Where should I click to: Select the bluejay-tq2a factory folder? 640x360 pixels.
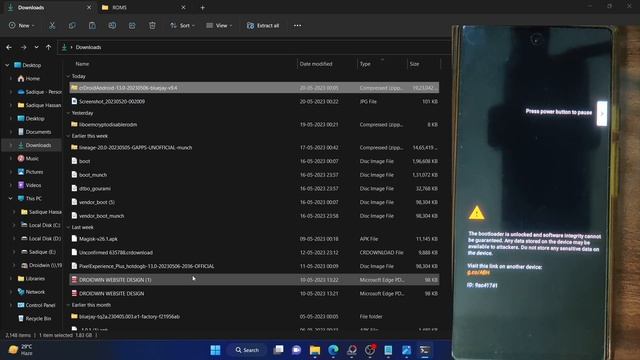pyautogui.click(x=254, y=316)
